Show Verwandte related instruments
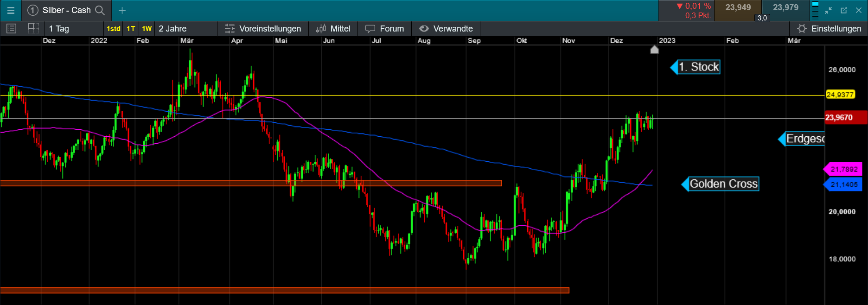Screen dimensions: 868x305 [x=446, y=29]
